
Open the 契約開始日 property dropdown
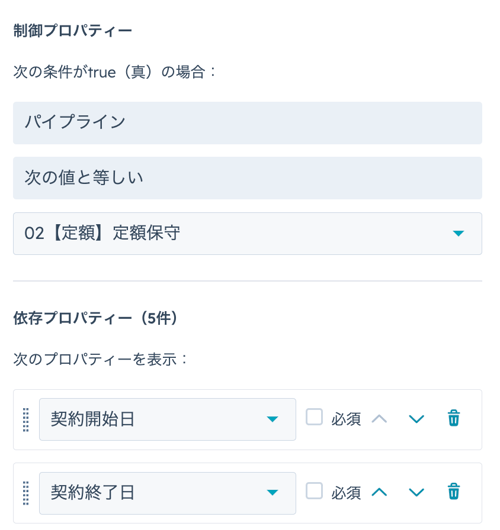(168, 419)
